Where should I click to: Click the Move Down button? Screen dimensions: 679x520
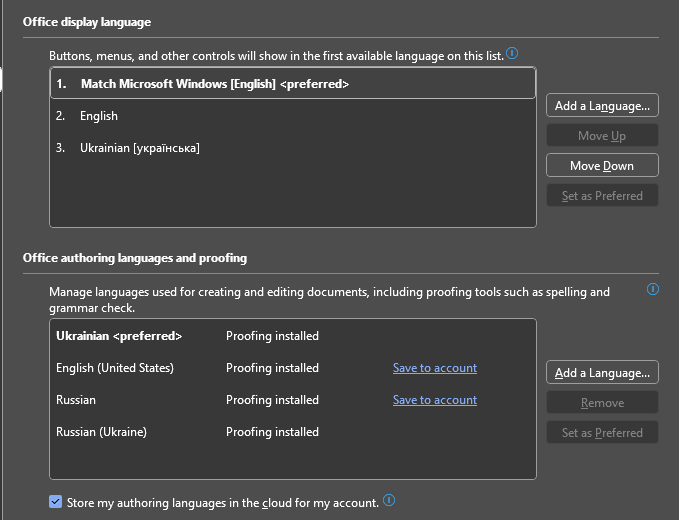pos(602,166)
